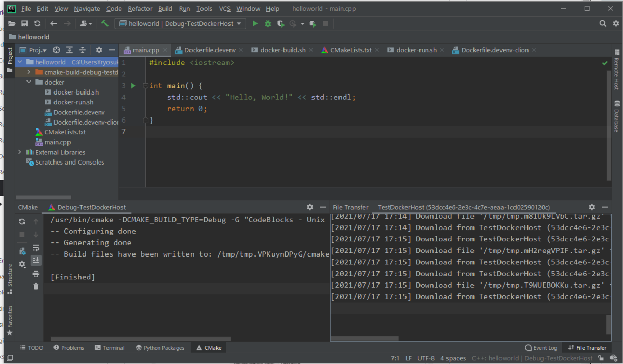Expand External Libraries node
This screenshot has width=623, height=364.
click(20, 152)
